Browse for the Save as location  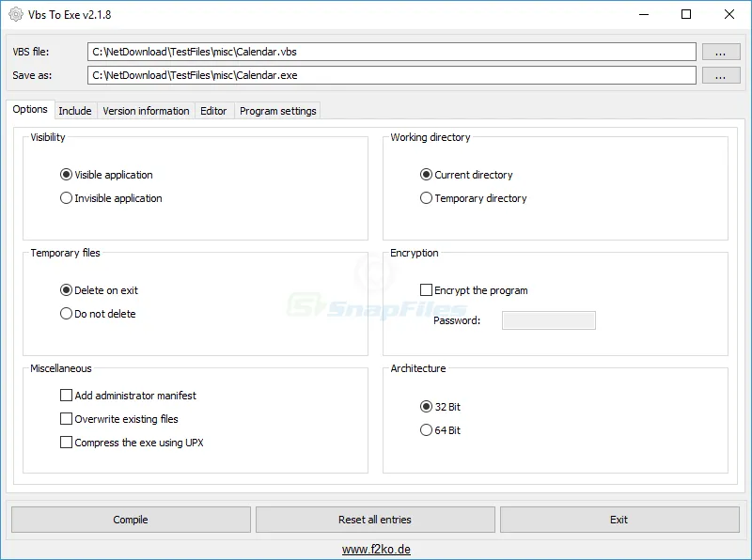[721, 75]
